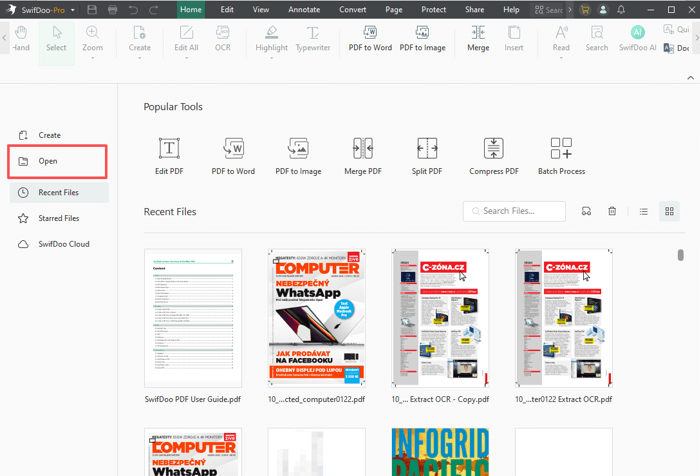Open the Convert tab

pyautogui.click(x=352, y=9)
